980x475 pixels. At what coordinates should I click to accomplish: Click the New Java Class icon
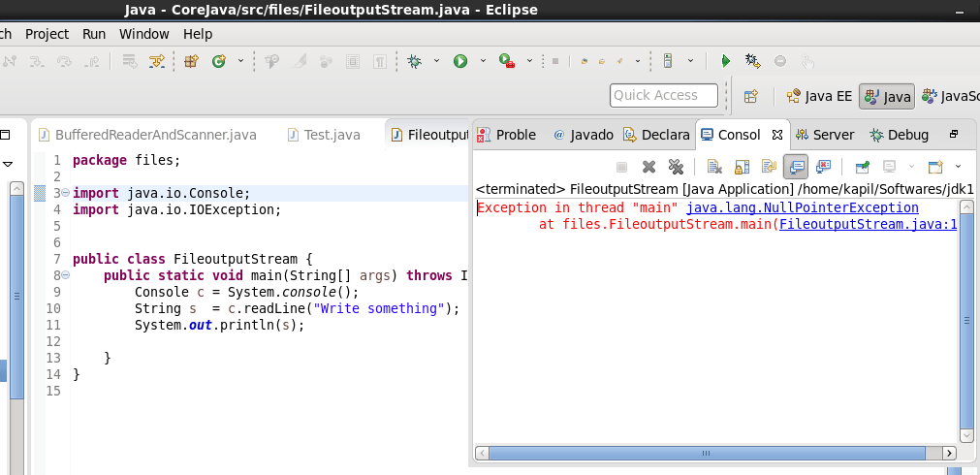tap(219, 61)
